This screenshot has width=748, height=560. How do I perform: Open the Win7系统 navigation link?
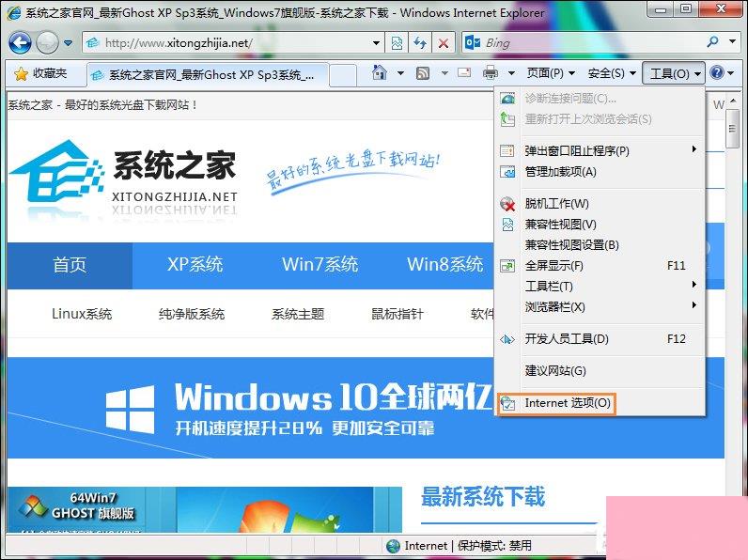319,265
